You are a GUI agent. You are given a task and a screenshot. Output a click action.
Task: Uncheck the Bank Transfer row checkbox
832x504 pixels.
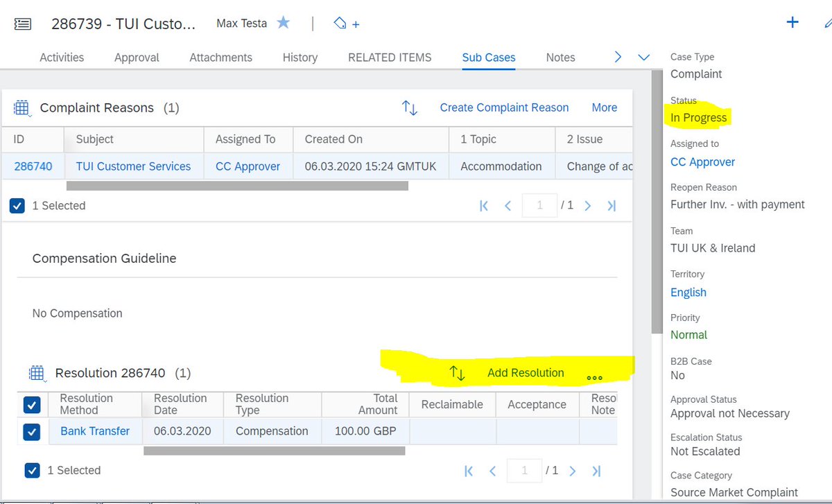pos(32,432)
